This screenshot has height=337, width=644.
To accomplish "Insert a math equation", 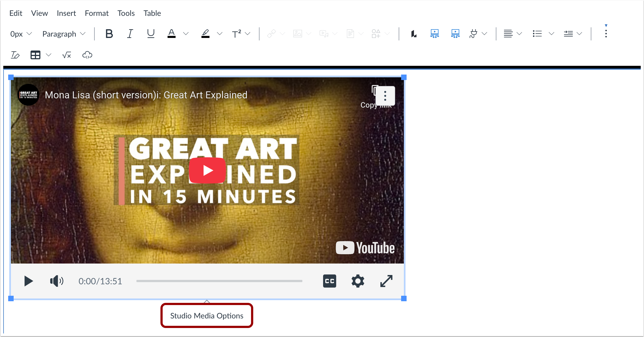I will [x=66, y=55].
